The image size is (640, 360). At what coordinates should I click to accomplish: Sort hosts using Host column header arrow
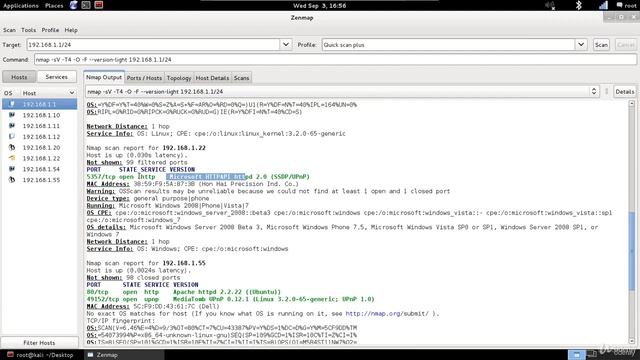pyautogui.click(x=72, y=93)
